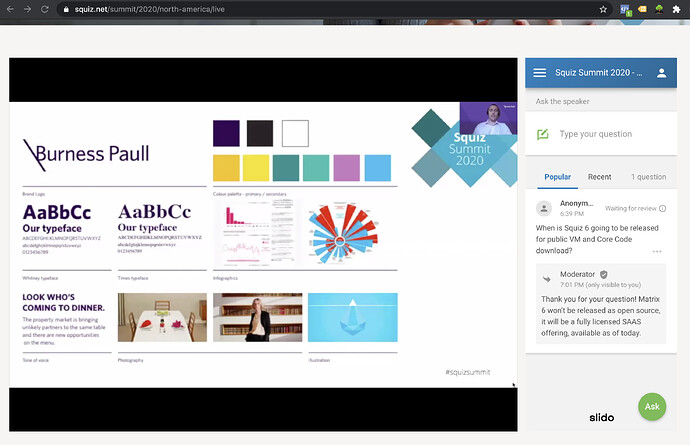The height and width of the screenshot is (445, 690).
Task: Switch to the Popular tab
Action: (557, 177)
